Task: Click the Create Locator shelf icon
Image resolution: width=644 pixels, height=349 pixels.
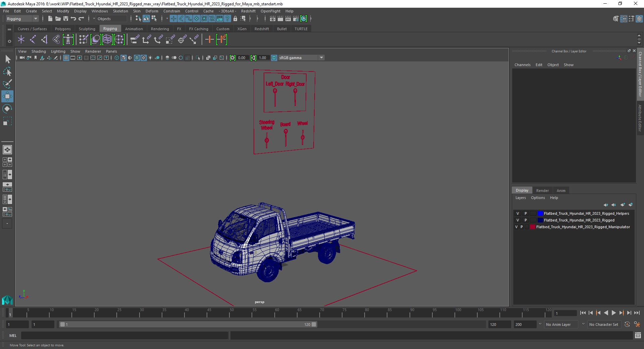Action: pos(21,40)
